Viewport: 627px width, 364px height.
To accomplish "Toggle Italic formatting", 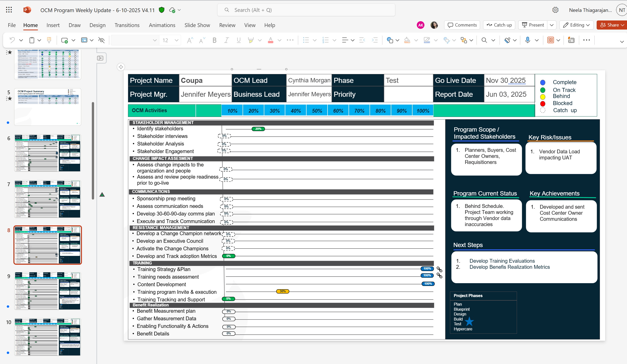I will [x=226, y=40].
